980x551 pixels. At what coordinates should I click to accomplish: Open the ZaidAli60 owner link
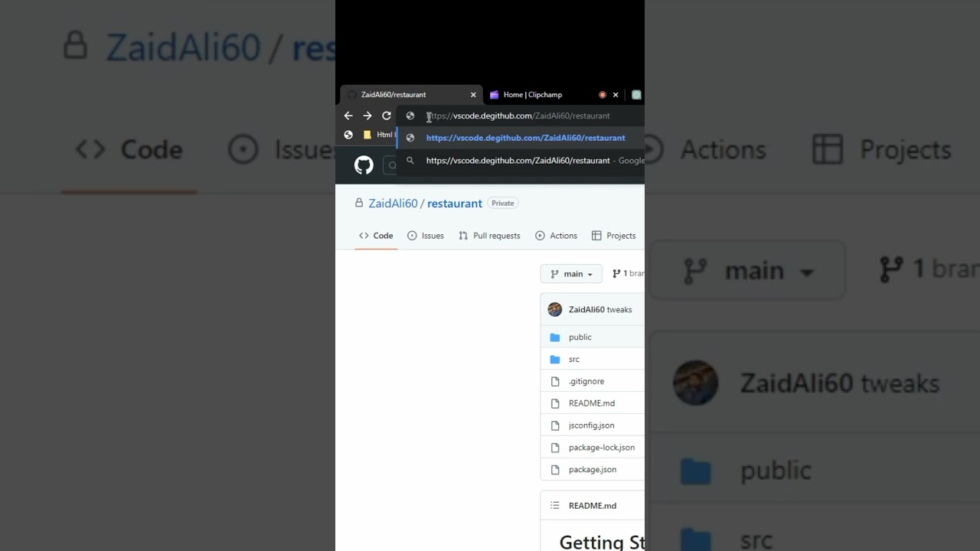pos(393,203)
